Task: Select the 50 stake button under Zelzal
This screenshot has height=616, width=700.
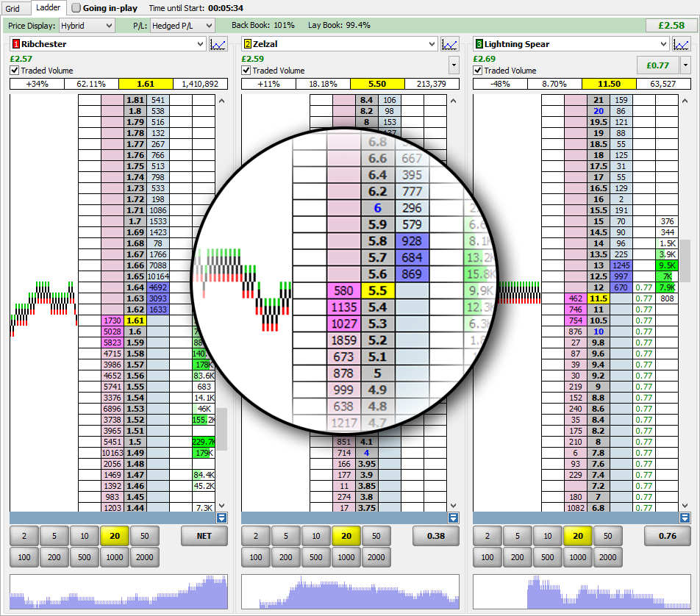Action: (x=376, y=536)
